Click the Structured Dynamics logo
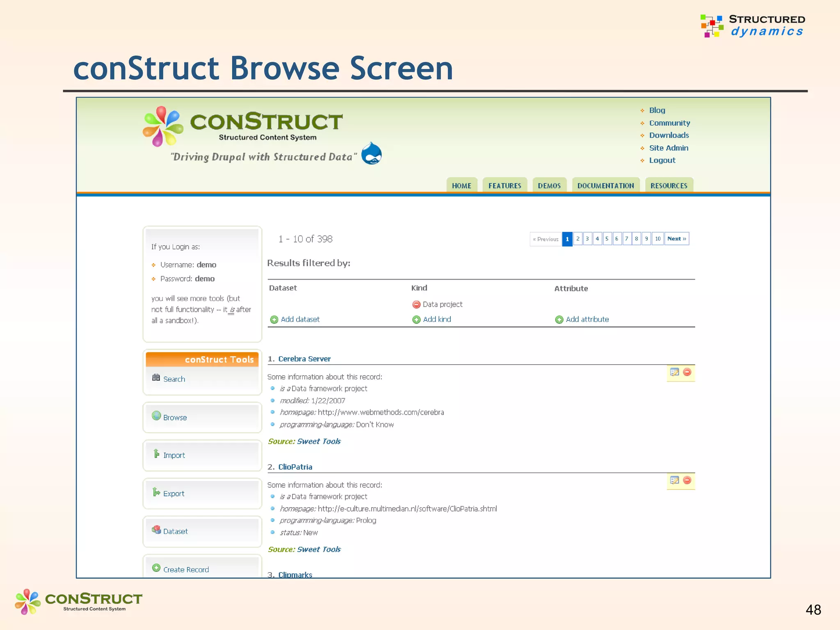Viewport: 840px width, 630px height. tap(753, 25)
